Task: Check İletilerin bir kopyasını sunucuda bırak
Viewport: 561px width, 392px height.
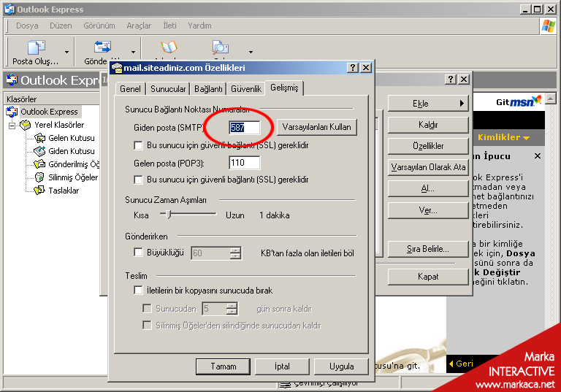Action: click(138, 290)
